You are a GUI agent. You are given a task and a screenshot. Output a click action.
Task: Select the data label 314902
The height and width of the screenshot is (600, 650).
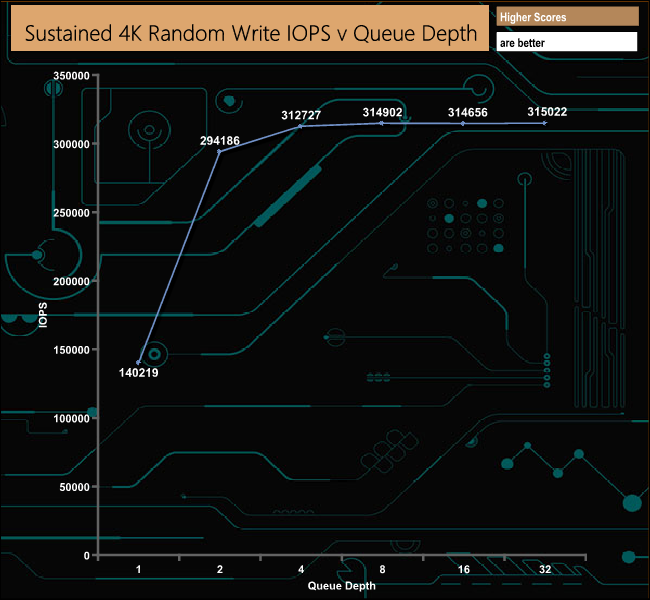(x=382, y=112)
